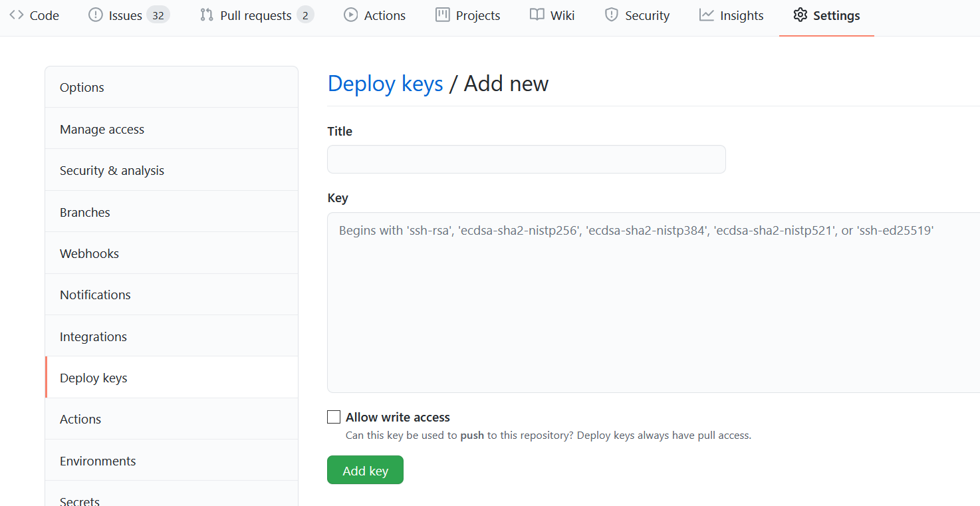Image resolution: width=980 pixels, height=506 pixels.
Task: Open the Deploy keys link in the heading
Action: click(386, 83)
